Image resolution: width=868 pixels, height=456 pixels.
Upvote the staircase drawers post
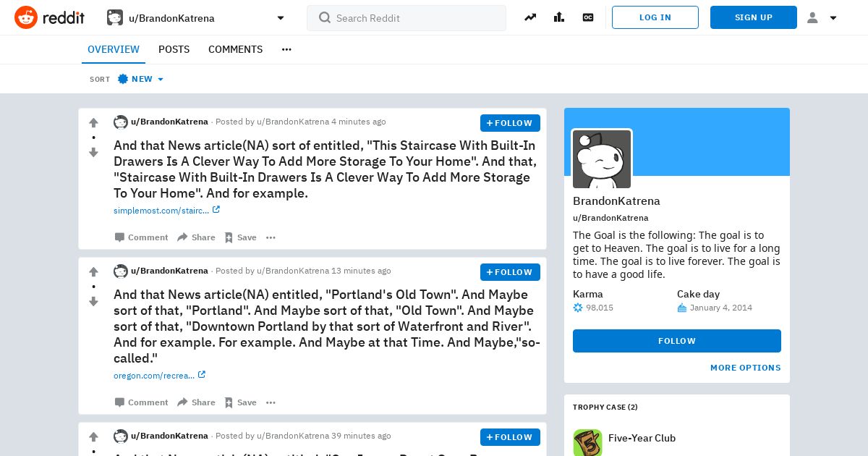93,123
